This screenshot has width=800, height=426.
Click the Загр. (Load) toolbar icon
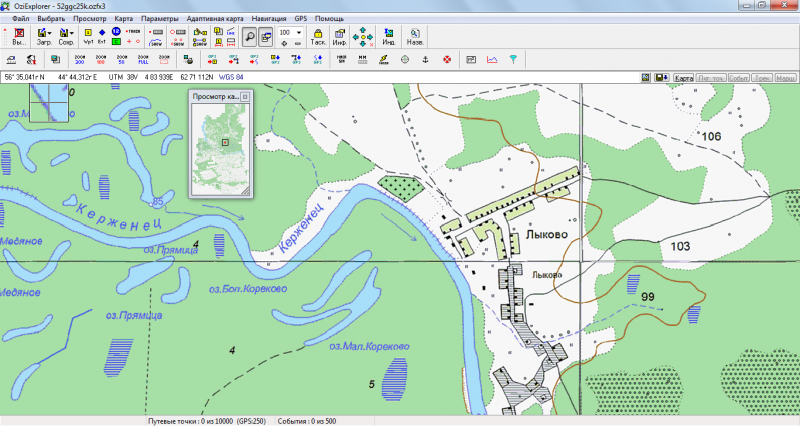[43, 37]
